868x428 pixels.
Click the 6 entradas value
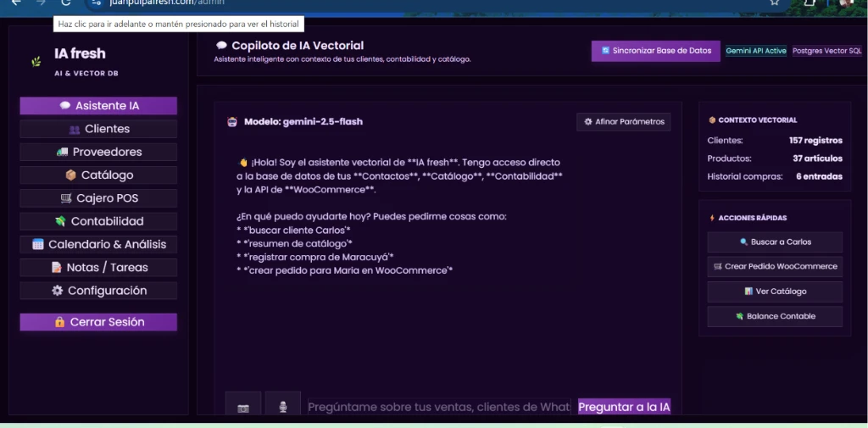click(x=820, y=176)
